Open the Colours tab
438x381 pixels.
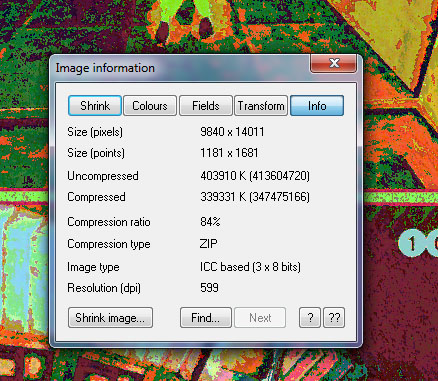[x=150, y=106]
